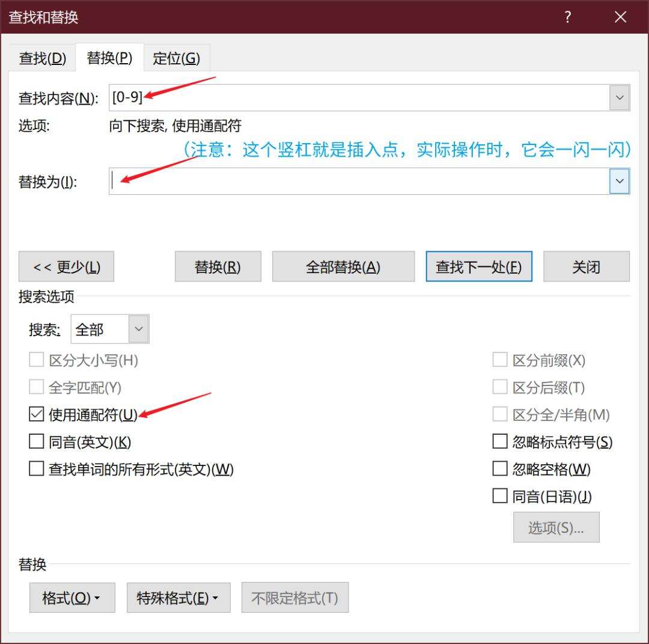Toggle the disabled 区分全/半角(M) checkbox
Viewport: 649px width, 644px height.
(500, 414)
